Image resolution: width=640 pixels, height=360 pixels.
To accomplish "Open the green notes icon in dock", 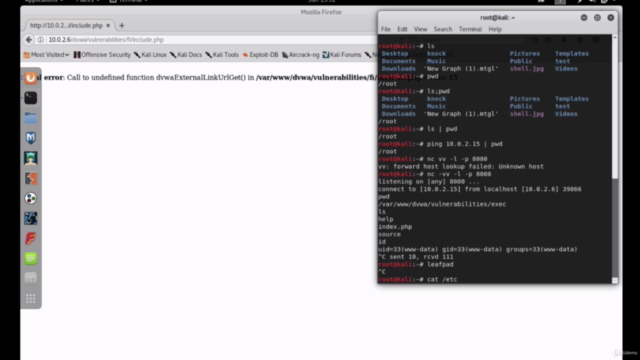I will (31, 258).
